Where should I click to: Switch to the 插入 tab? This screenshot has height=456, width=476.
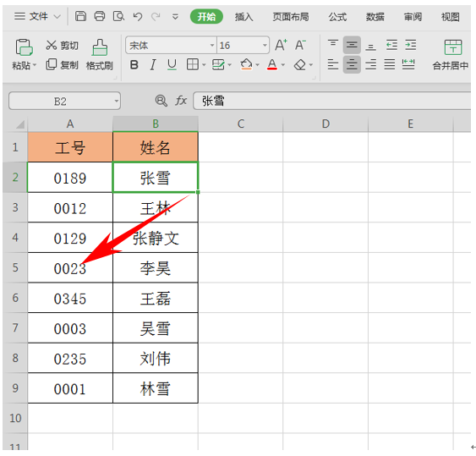(x=243, y=17)
